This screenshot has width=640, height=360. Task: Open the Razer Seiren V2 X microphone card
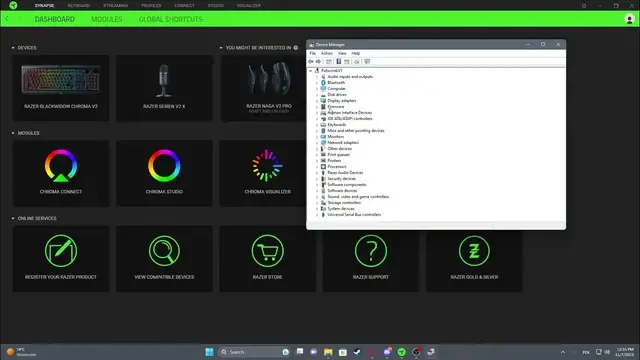click(164, 88)
